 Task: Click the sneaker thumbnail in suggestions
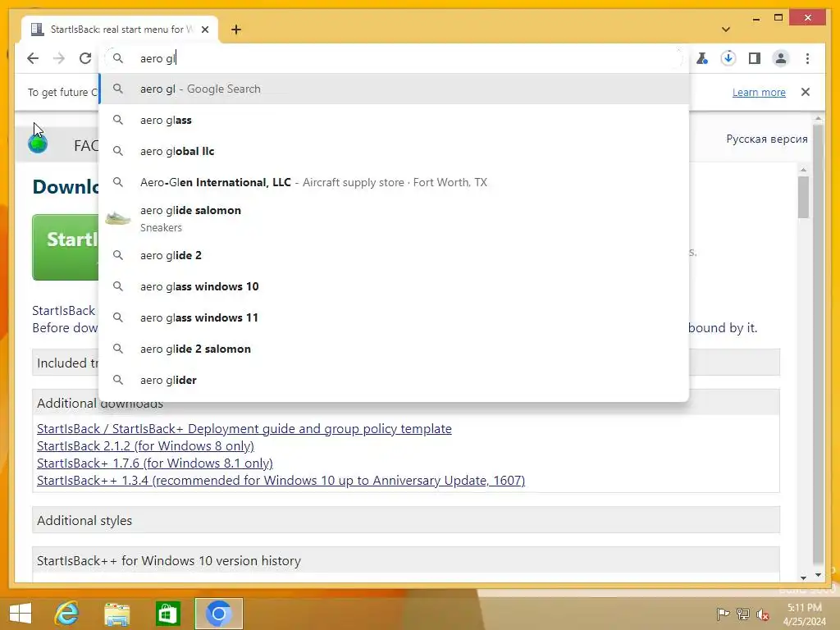point(118,218)
